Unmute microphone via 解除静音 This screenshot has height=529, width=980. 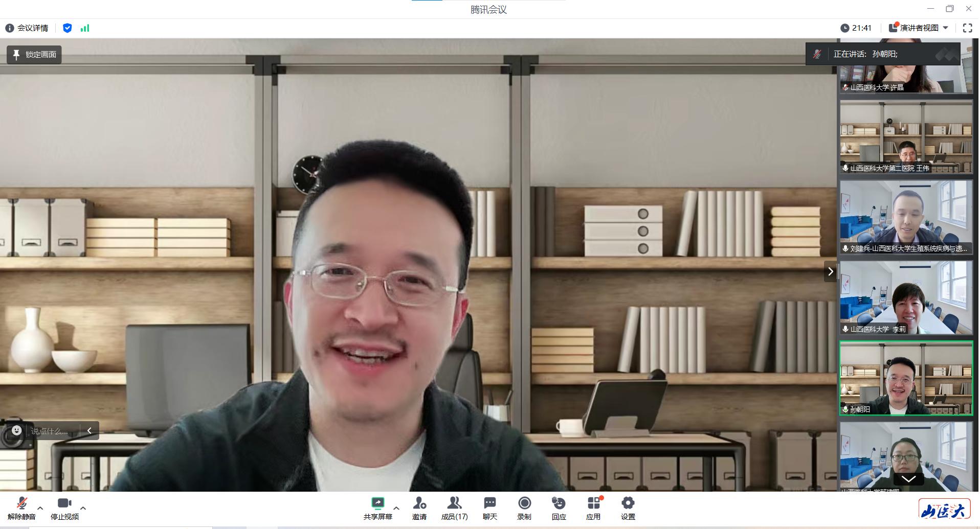pos(21,504)
